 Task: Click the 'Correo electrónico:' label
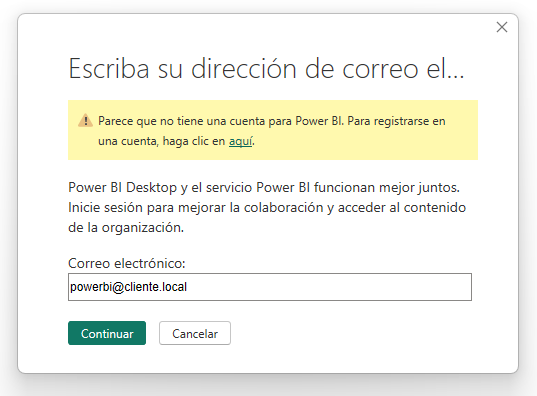[x=127, y=263]
